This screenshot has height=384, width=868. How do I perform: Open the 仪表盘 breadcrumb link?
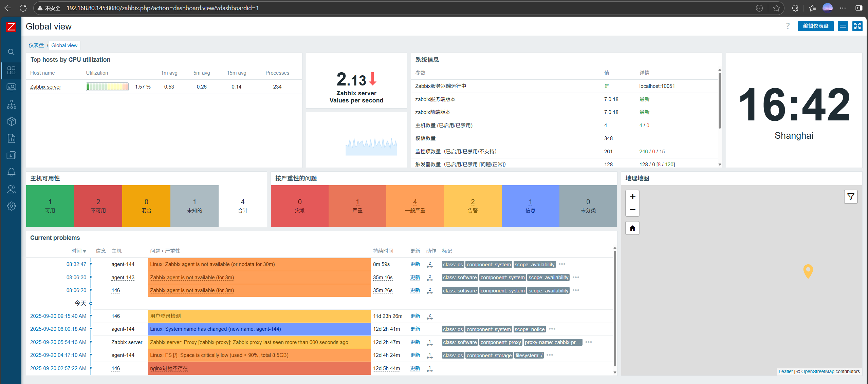pos(36,45)
